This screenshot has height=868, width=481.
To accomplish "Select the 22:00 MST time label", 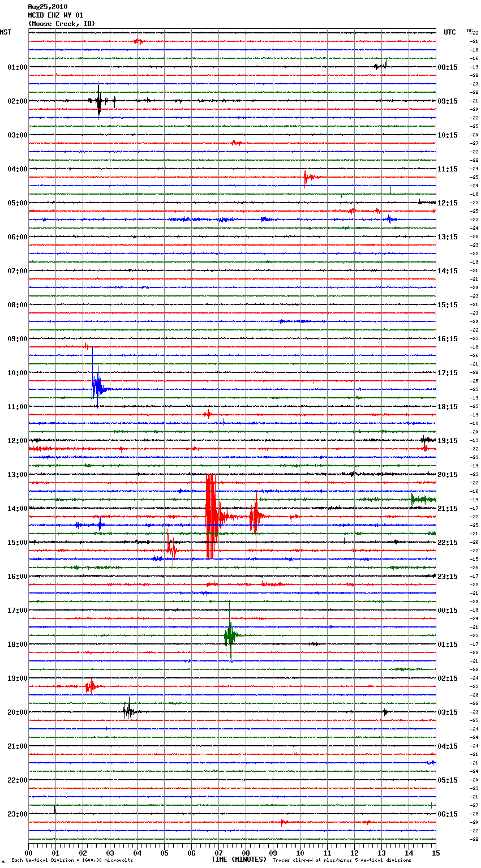I will (18, 780).
